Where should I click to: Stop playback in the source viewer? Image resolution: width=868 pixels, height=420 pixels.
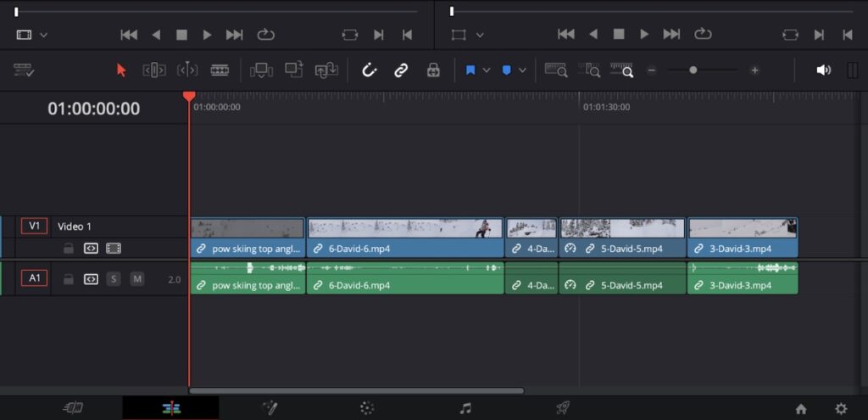[x=181, y=35]
